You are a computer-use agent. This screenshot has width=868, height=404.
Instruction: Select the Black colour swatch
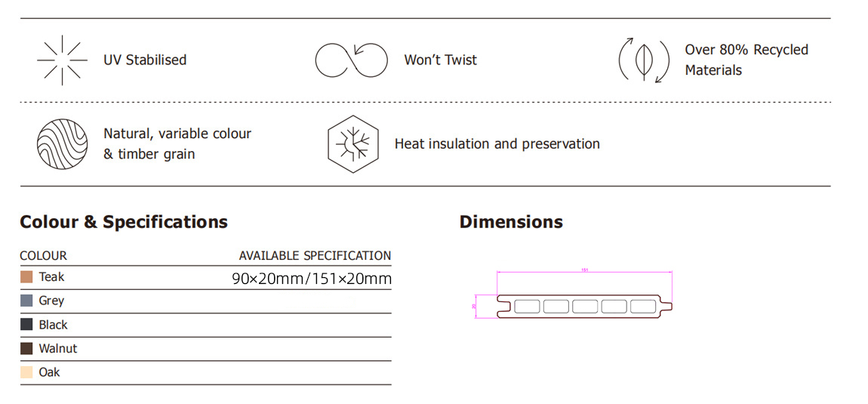tap(26, 325)
